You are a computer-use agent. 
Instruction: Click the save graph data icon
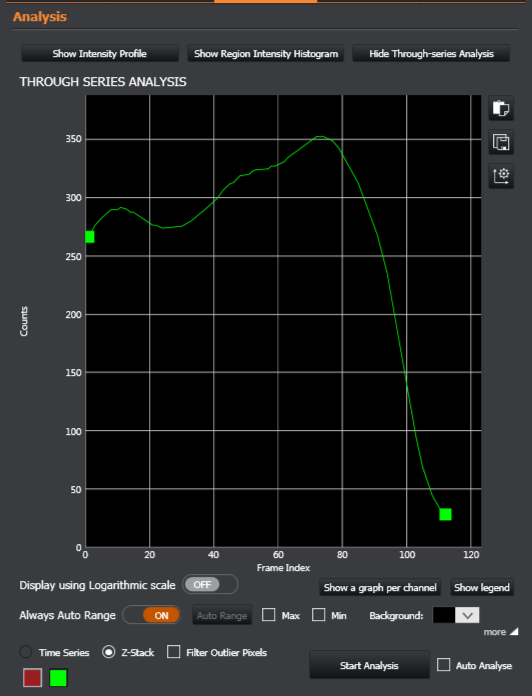click(x=501, y=142)
